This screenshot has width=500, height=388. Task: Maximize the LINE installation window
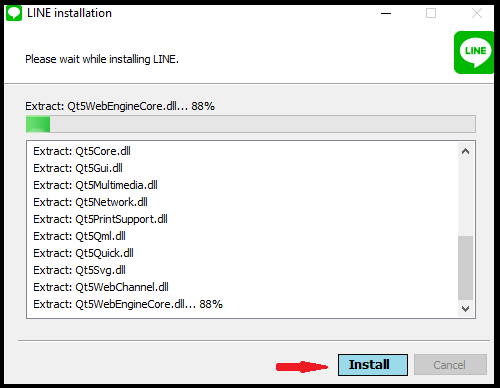tap(431, 13)
